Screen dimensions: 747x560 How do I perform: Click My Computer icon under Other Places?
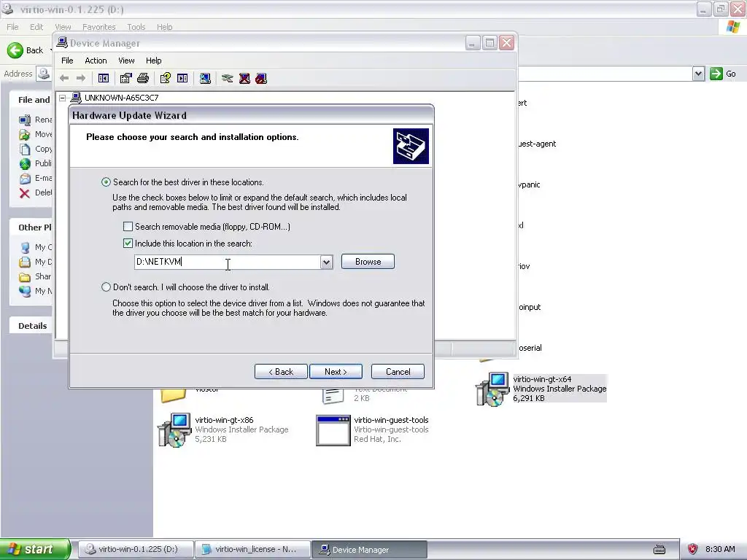pos(25,248)
